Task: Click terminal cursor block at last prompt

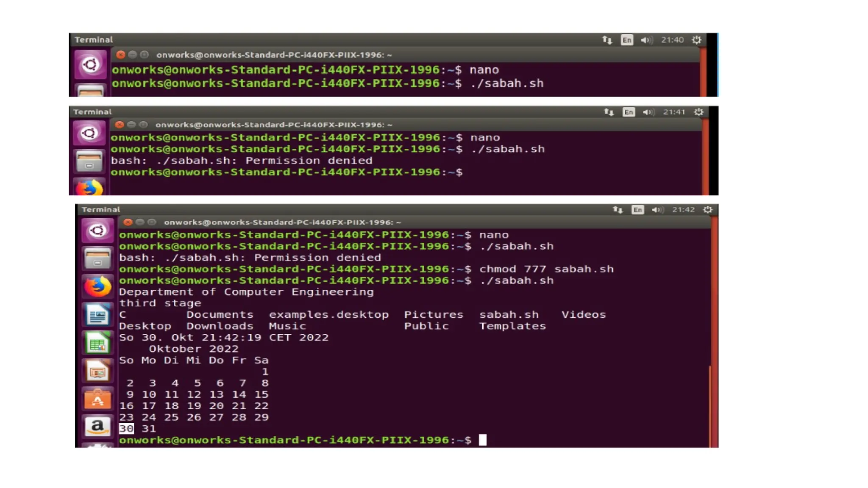Action: tap(483, 440)
